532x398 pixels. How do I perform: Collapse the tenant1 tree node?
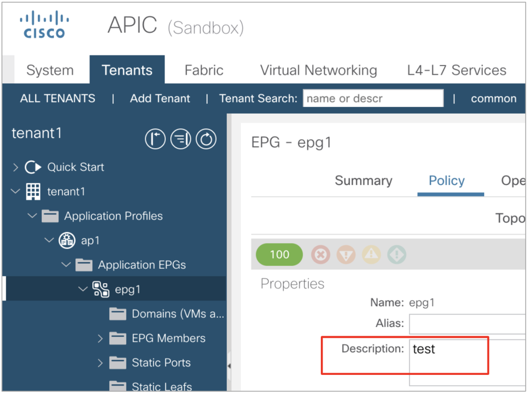pyautogui.click(x=16, y=192)
